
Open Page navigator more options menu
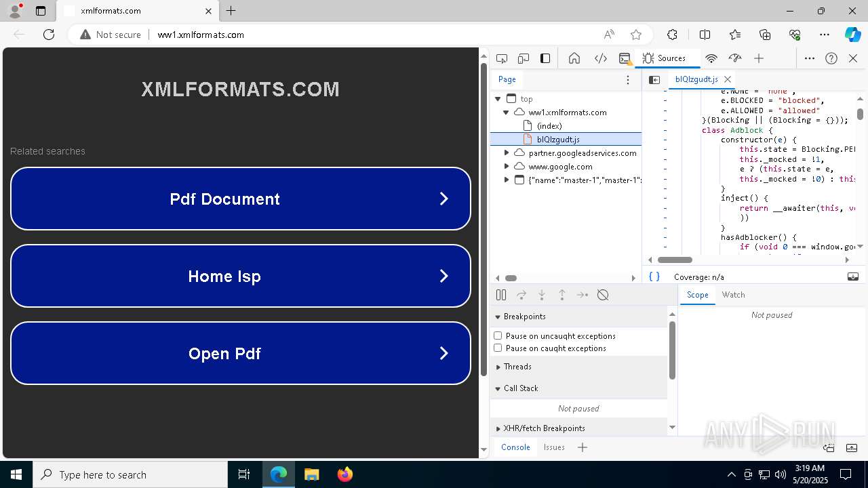click(628, 79)
